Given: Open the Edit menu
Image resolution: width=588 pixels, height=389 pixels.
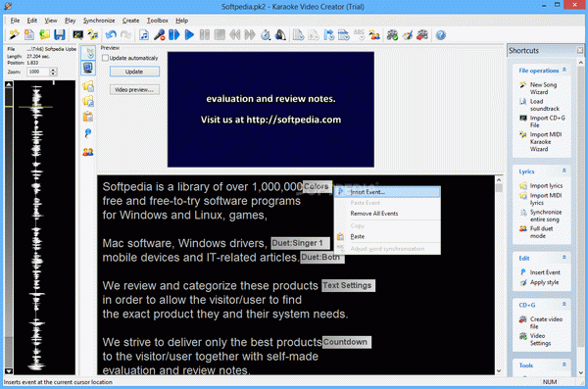Looking at the screenshot, I should [32, 21].
